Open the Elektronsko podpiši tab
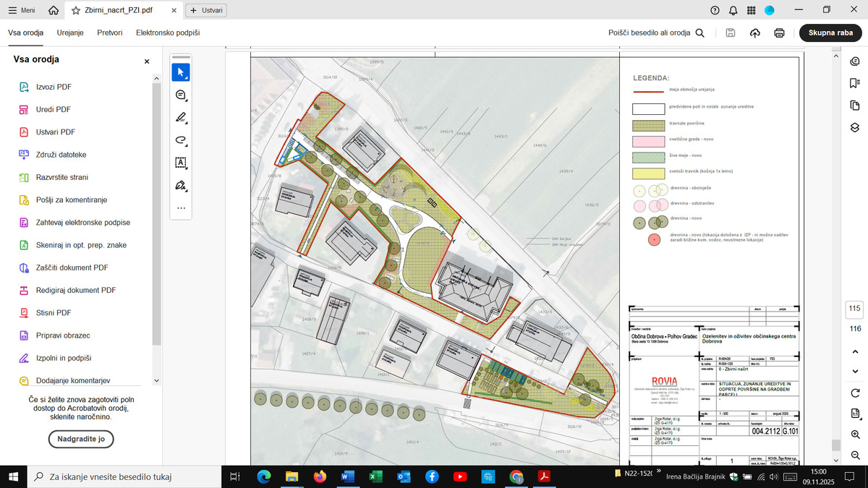 coord(168,33)
